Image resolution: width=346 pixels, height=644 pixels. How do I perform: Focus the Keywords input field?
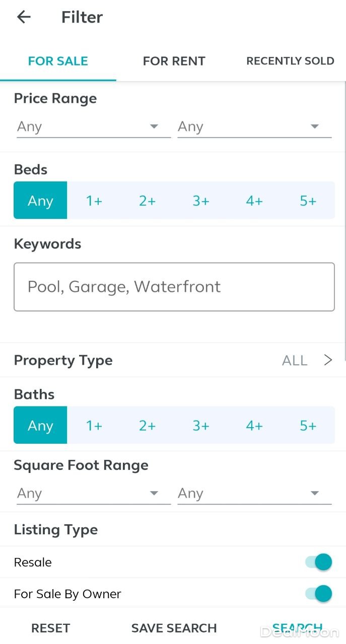pyautogui.click(x=174, y=287)
